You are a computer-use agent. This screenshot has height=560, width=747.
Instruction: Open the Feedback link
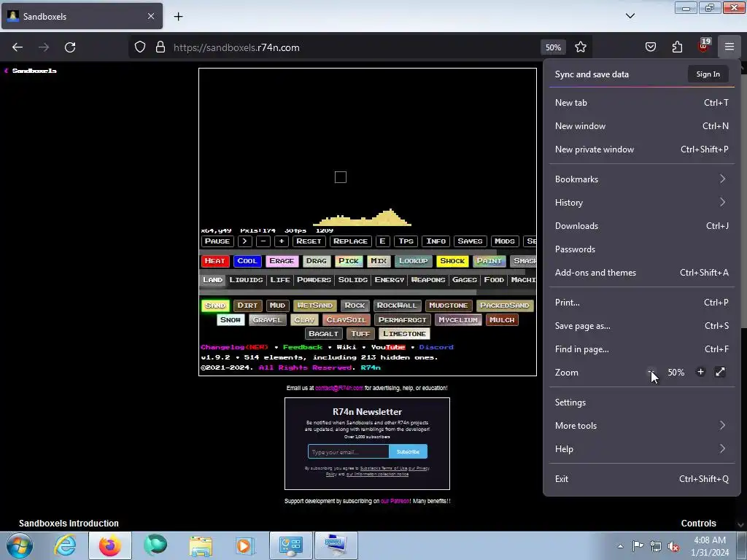303,347
